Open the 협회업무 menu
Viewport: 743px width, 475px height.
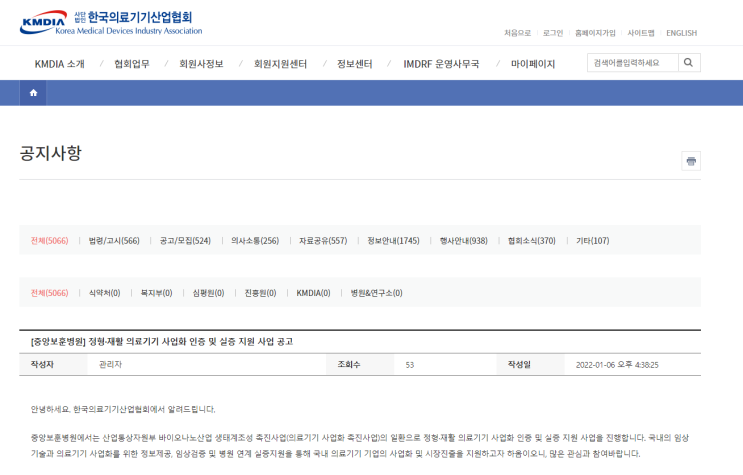pos(132,64)
